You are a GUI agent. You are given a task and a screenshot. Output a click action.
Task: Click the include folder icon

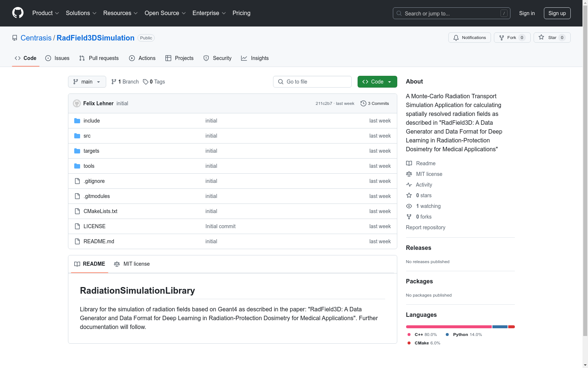click(77, 121)
